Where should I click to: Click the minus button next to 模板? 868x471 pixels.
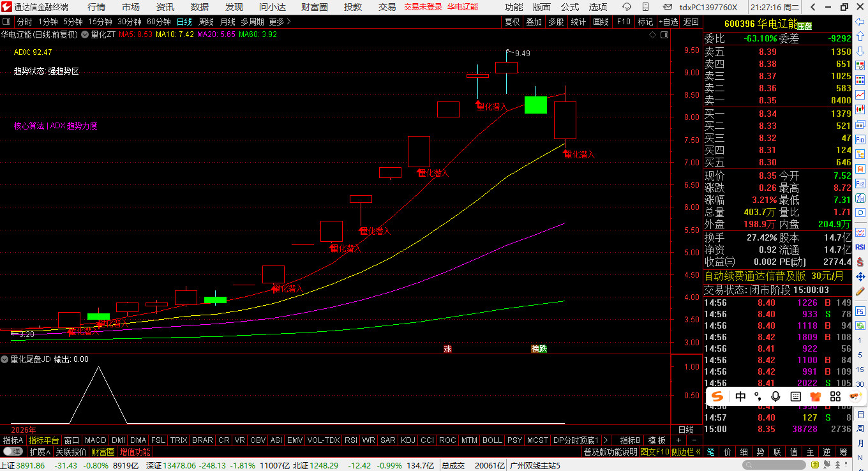(694, 440)
